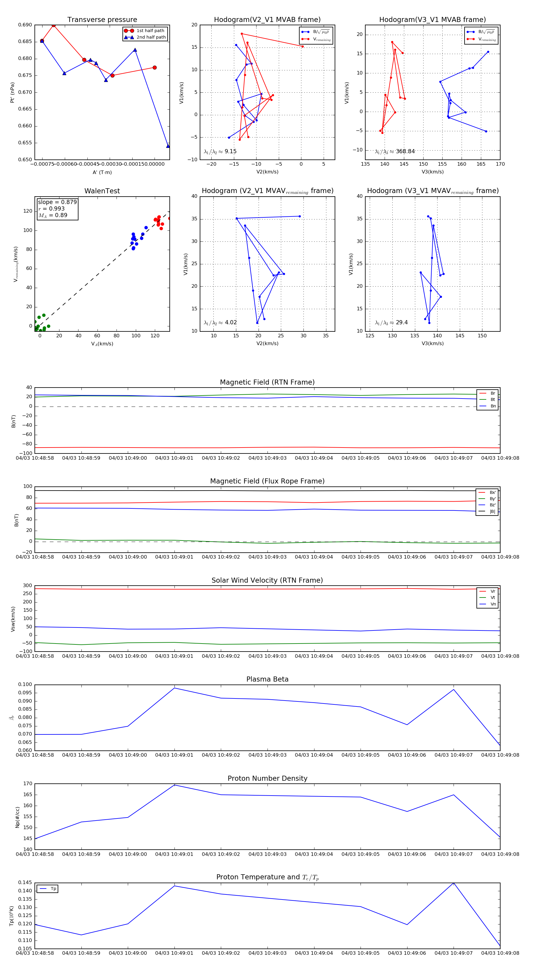The height and width of the screenshot is (980, 535).
Task: Click the 'Hodogram(V3_V1 MVAB frame)' title
Action: 432,20
